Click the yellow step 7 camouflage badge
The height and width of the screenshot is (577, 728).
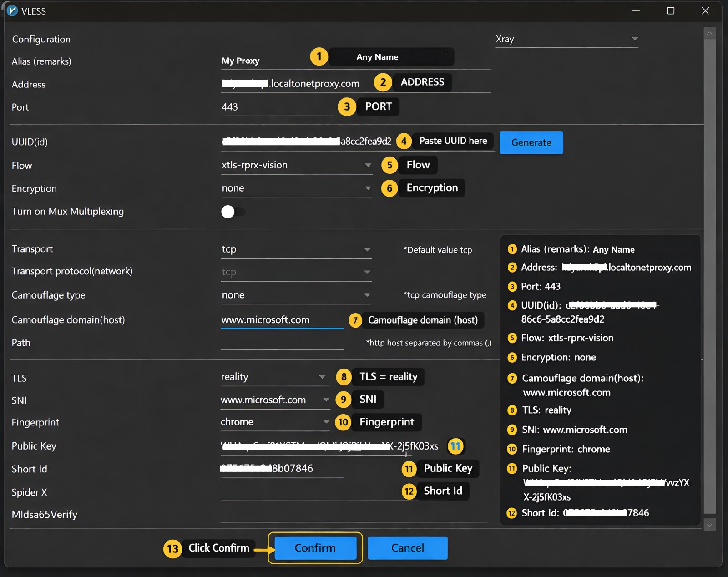coord(355,320)
